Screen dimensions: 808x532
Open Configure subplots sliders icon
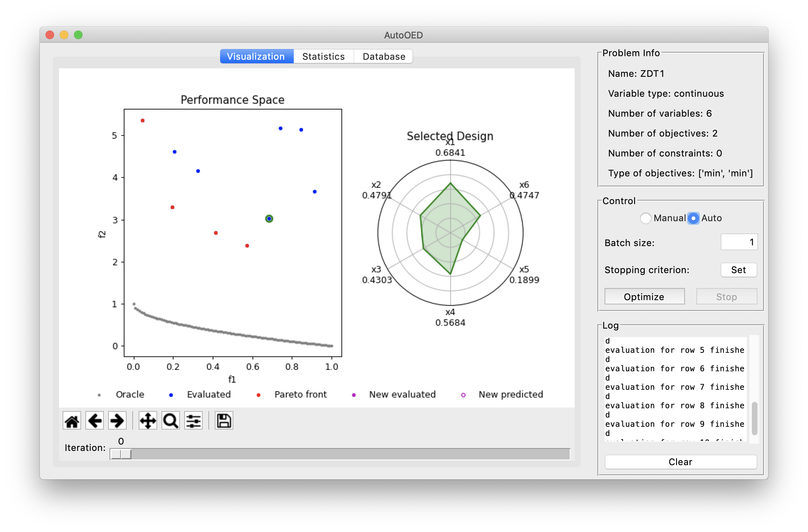click(193, 421)
